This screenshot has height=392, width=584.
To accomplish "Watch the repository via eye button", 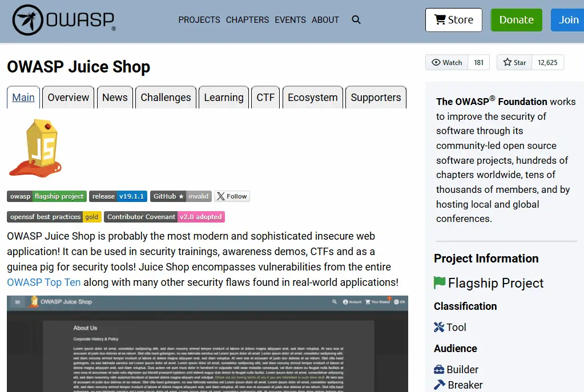I will pos(446,63).
